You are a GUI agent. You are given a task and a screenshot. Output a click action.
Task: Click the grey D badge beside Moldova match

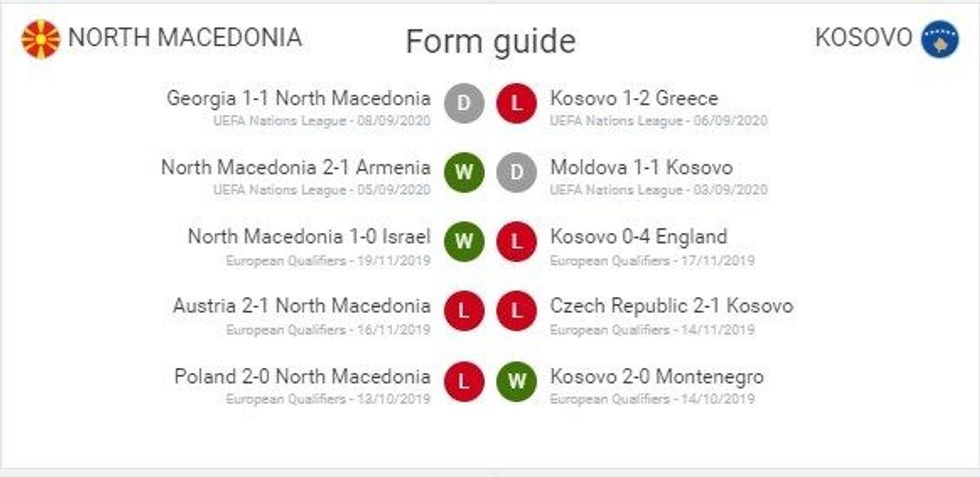coord(517,172)
